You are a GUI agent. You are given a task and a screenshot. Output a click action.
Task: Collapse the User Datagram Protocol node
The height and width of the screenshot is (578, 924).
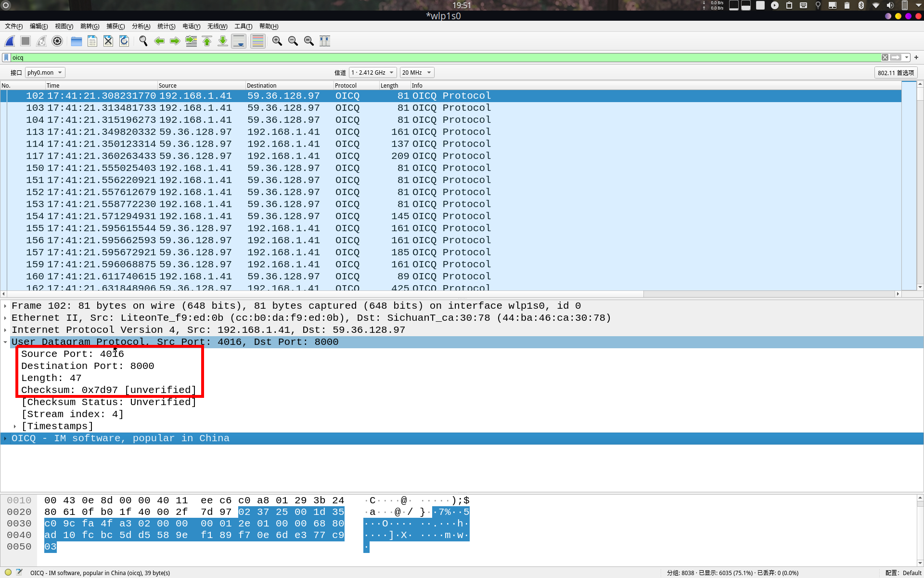coord(5,342)
